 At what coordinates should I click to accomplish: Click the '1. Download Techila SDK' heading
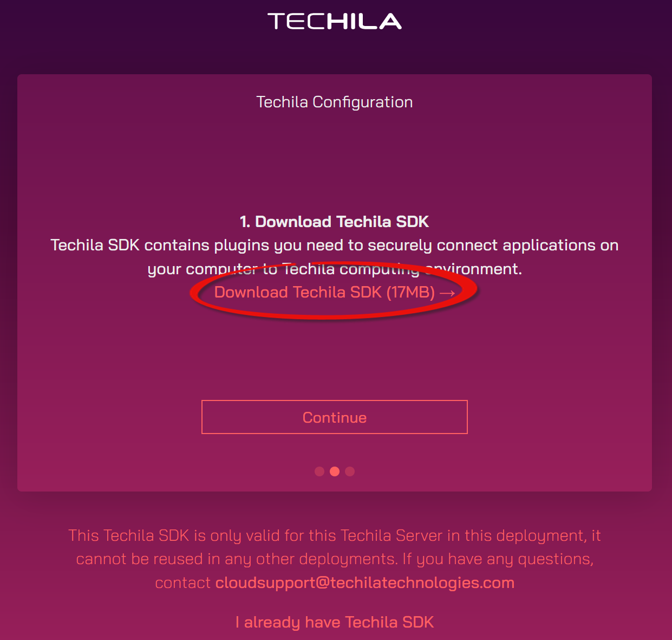[x=335, y=222]
